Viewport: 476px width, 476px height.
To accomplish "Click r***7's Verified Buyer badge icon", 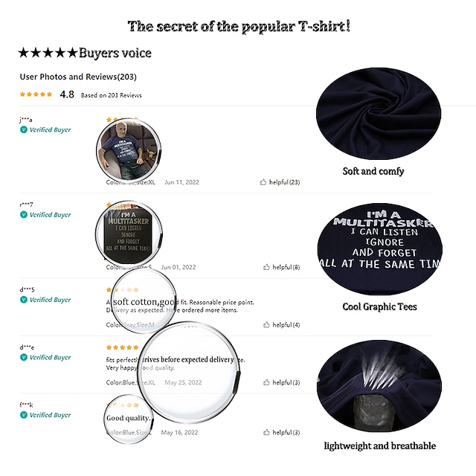I will tap(23, 215).
